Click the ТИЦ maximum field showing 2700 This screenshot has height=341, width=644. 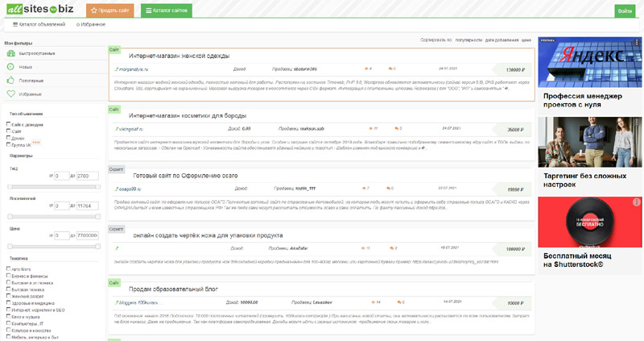pos(87,176)
